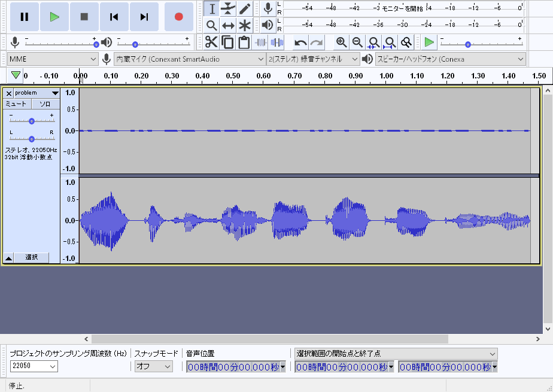Open 音声位置 time format arrow
This screenshot has height=392, width=553.
283,367
